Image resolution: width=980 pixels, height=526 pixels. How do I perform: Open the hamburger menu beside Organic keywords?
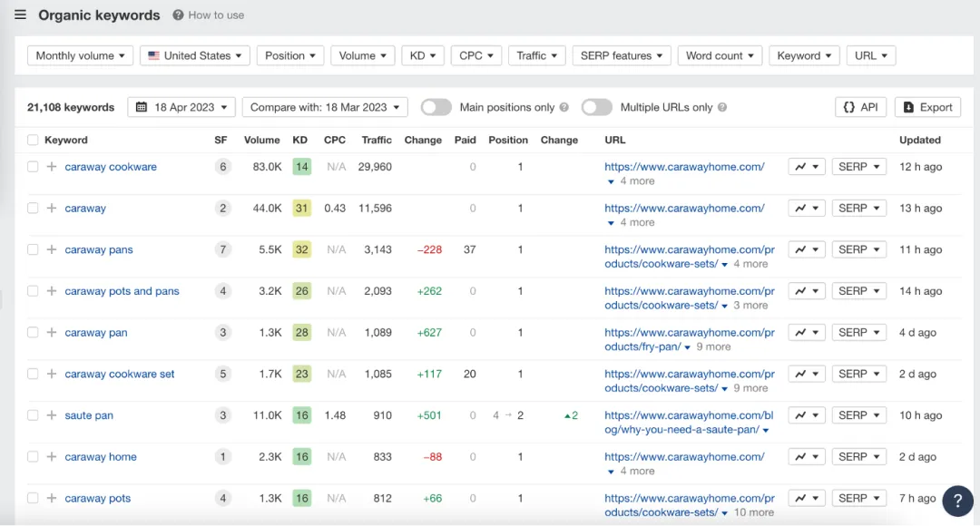pos(20,15)
